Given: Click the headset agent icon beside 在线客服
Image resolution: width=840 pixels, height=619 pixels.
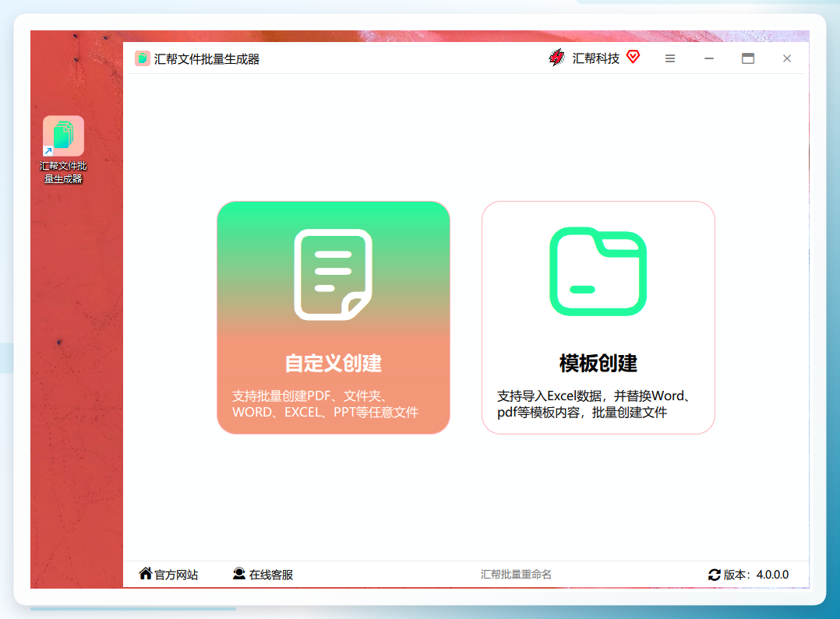Looking at the screenshot, I should [x=239, y=574].
